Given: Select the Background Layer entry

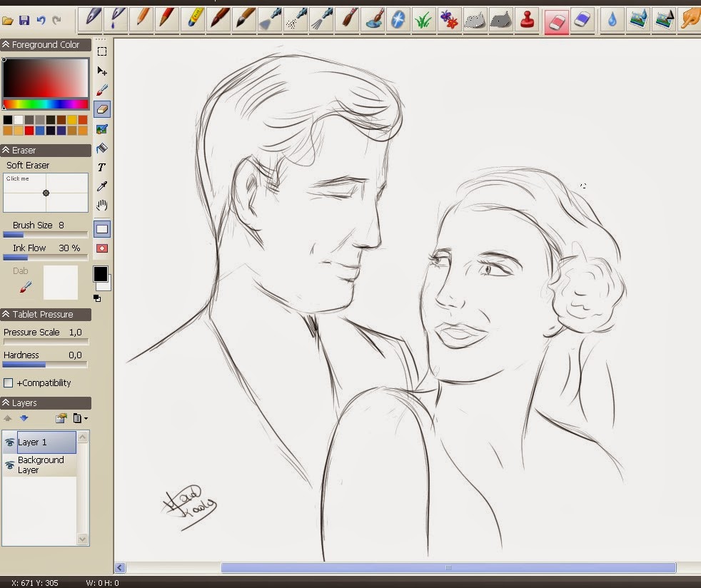Looking at the screenshot, I should click(x=41, y=465).
